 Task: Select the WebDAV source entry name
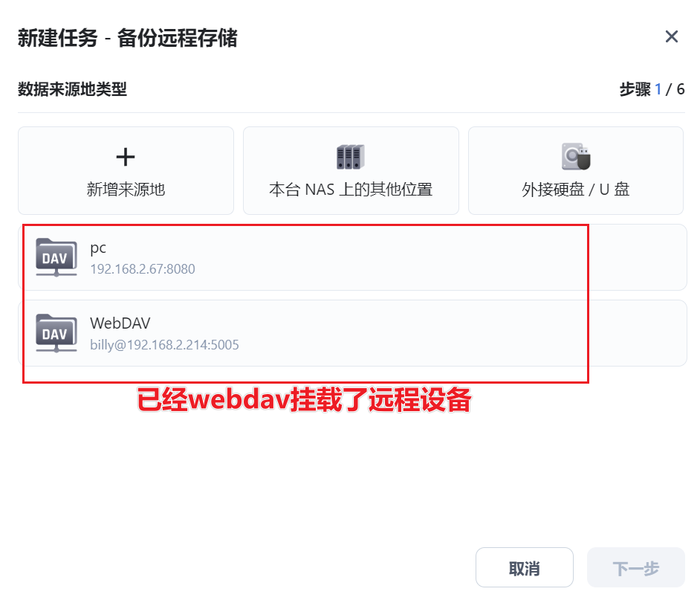(120, 323)
